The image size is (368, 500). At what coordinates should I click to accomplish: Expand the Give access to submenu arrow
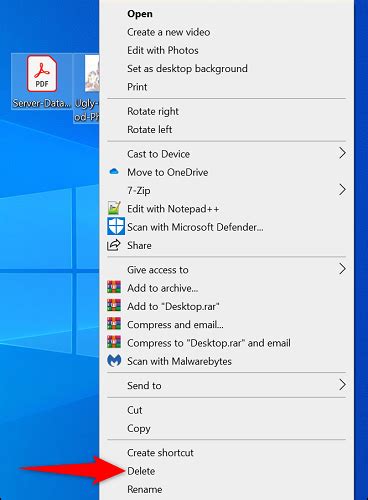coord(342,269)
